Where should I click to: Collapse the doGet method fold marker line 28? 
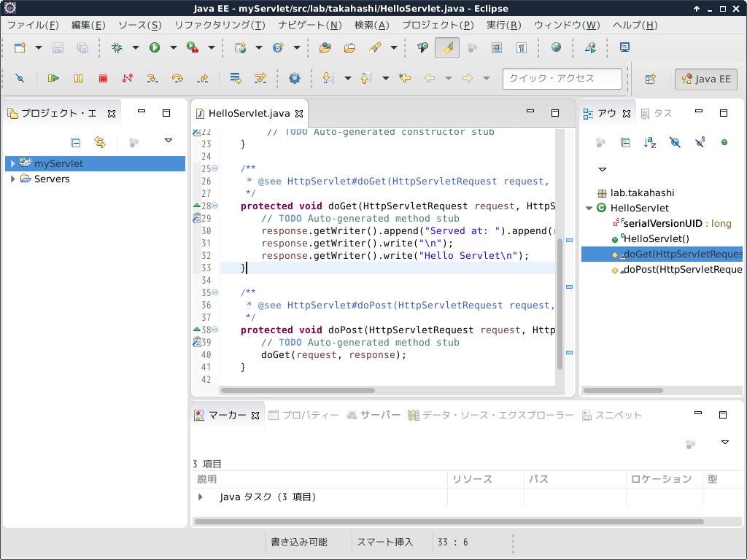[215, 206]
